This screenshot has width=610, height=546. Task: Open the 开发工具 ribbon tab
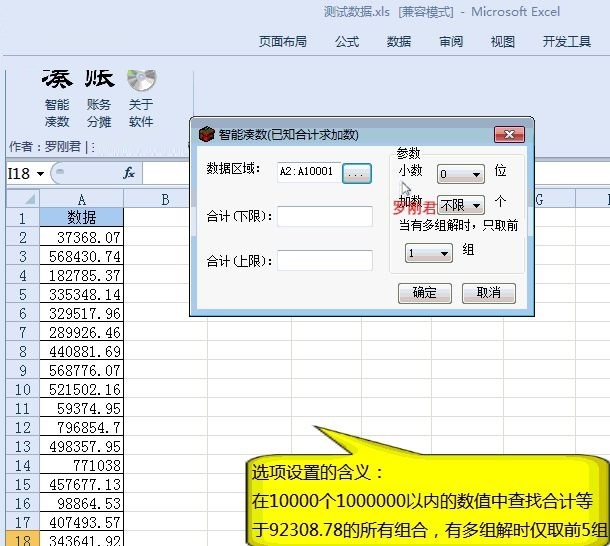pyautogui.click(x=567, y=41)
